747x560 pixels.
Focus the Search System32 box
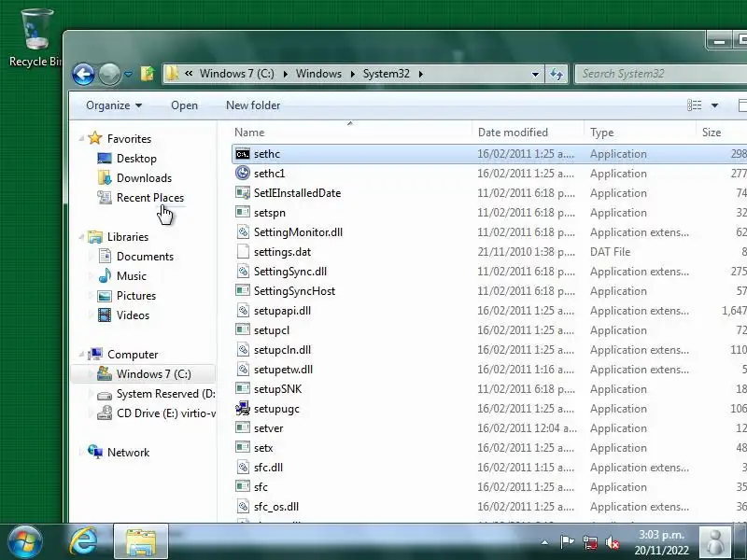click(661, 74)
